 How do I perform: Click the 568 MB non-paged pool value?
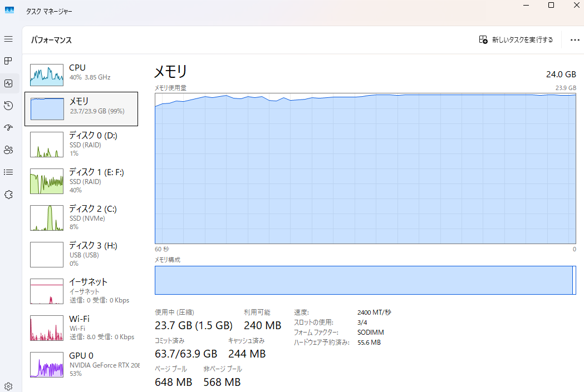[x=222, y=382]
